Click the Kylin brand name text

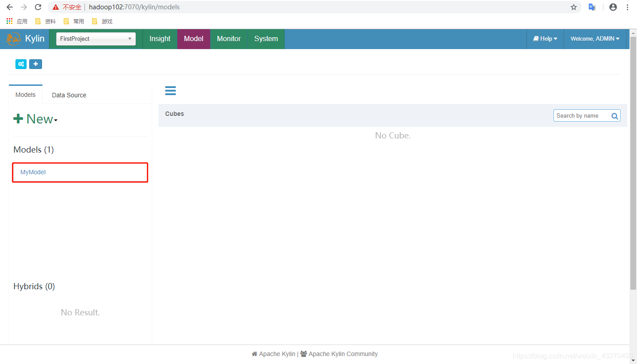[35, 39]
